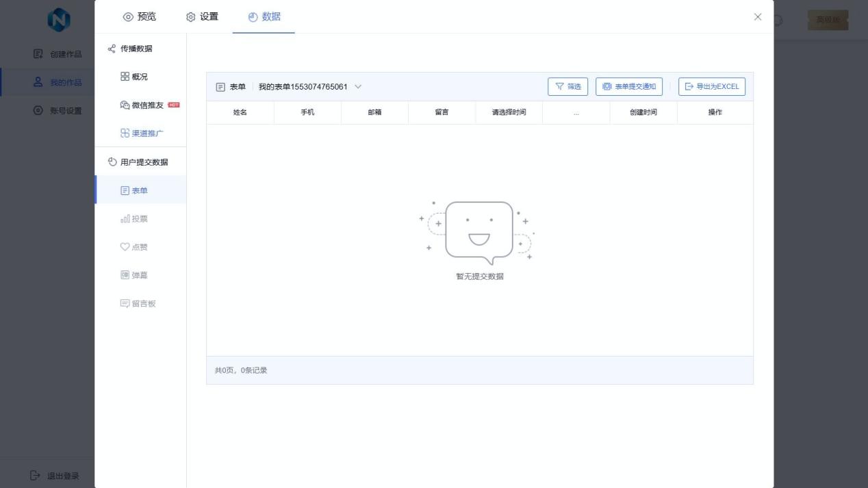Open the 筛选 filter options
The height and width of the screenshot is (488, 868).
point(567,86)
